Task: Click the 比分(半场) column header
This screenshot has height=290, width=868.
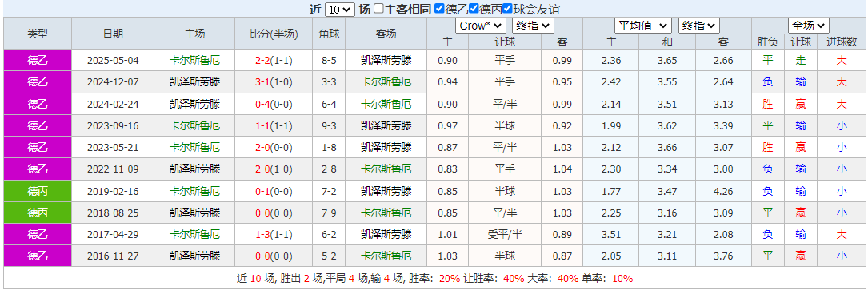Action: [274, 33]
